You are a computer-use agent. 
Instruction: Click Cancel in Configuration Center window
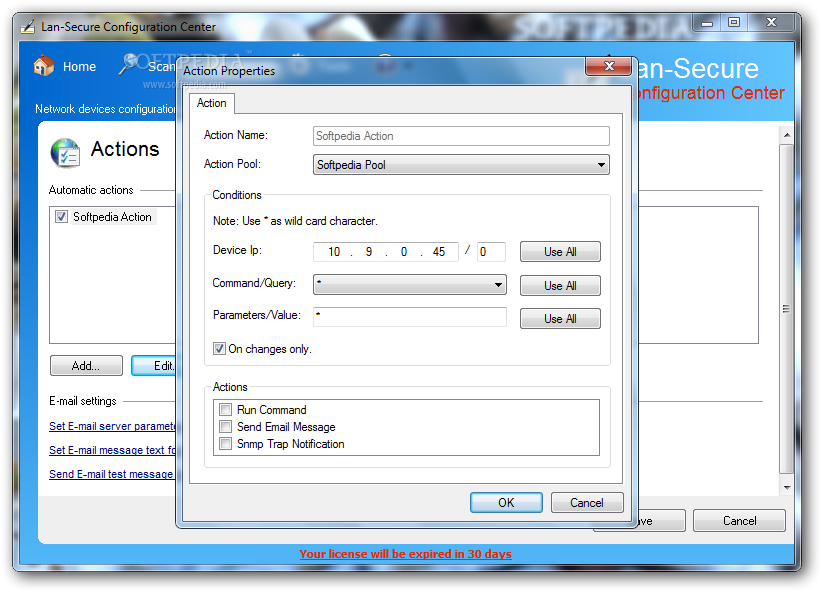739,521
